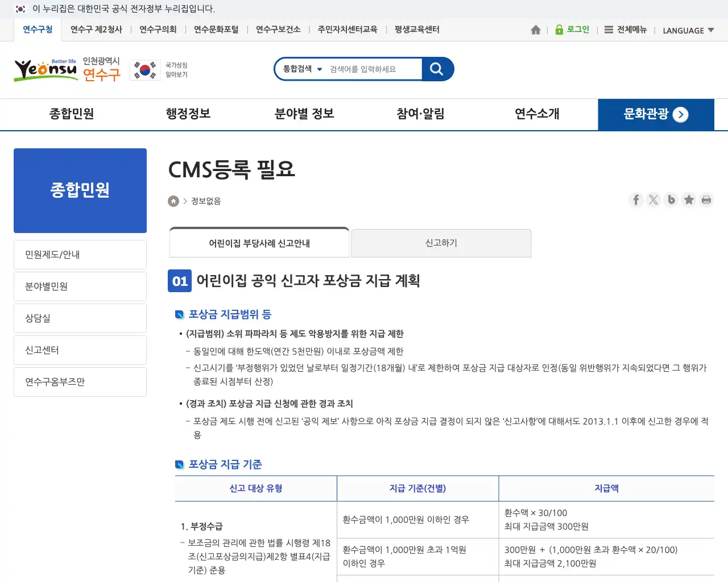Open 신고센터 in the sidebar

pos(80,350)
